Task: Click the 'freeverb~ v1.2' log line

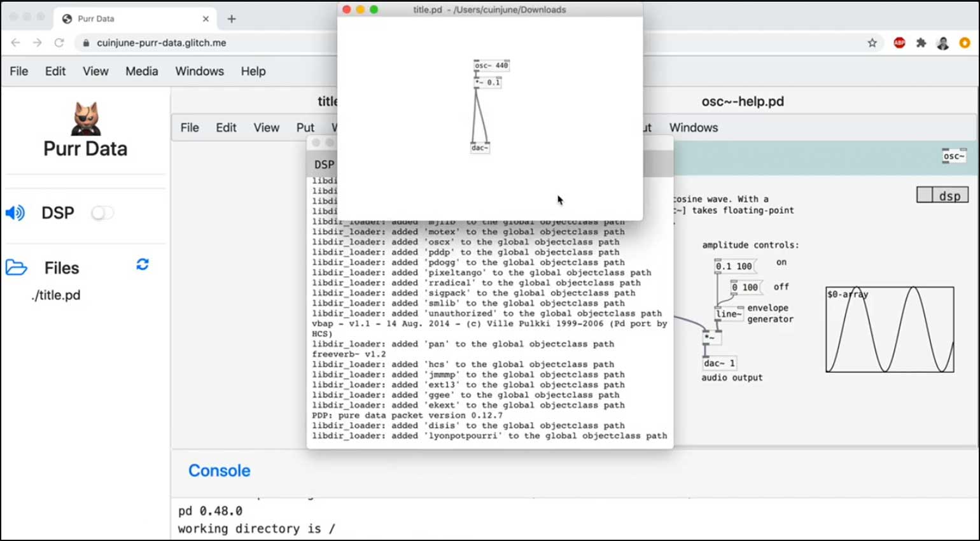Action: point(349,354)
